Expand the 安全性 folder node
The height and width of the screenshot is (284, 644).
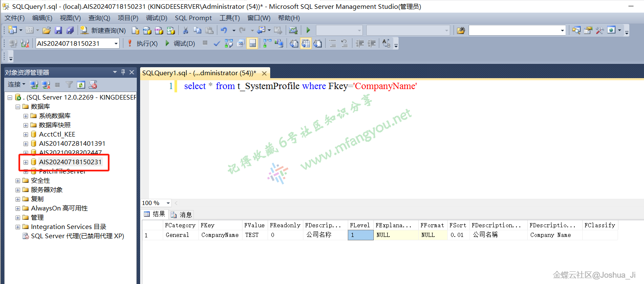(18, 181)
